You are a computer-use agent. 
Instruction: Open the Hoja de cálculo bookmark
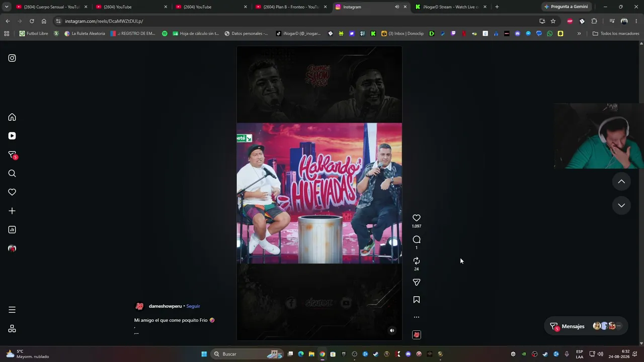[x=195, y=34]
